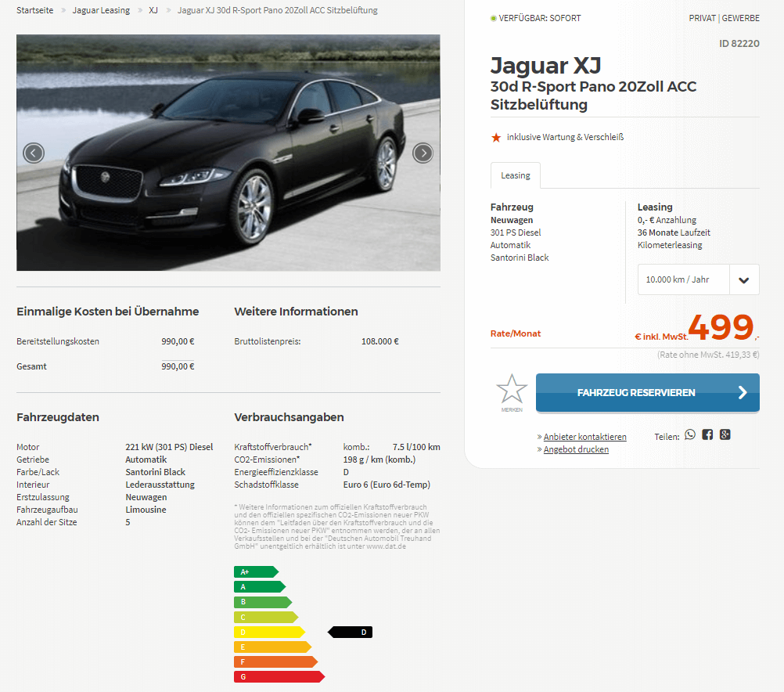Click the green B efficiency bar

(x=262, y=602)
